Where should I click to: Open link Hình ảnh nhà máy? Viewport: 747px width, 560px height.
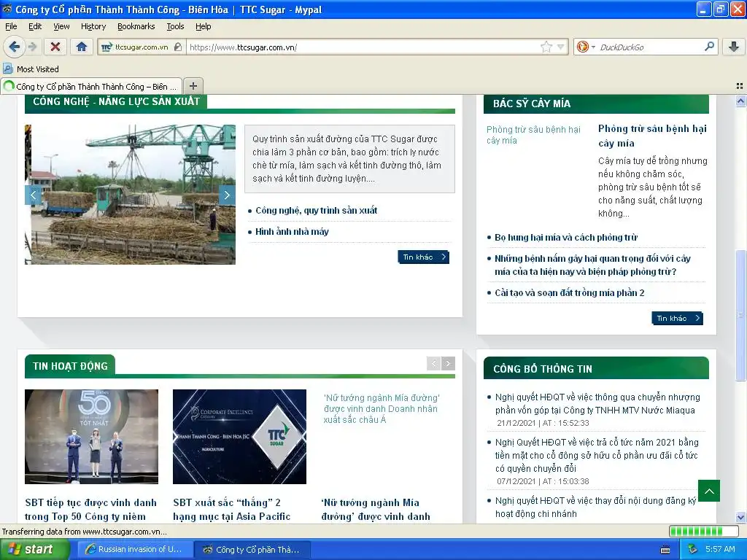(x=292, y=232)
